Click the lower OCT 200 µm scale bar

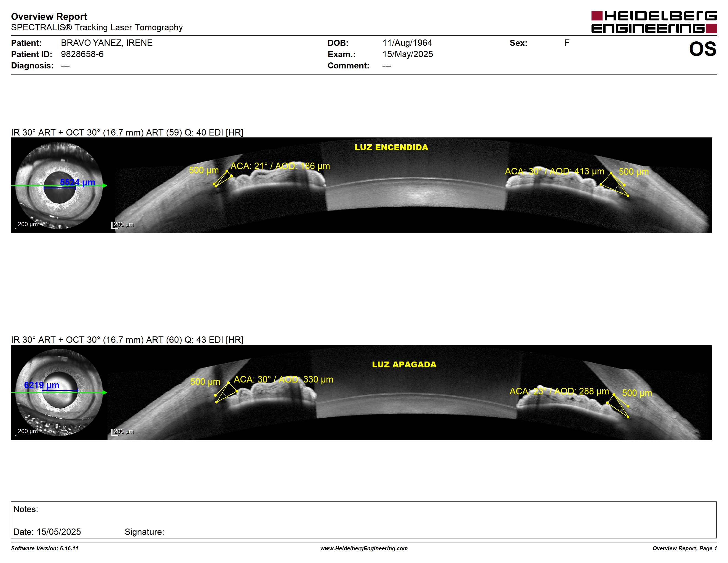tap(122, 432)
